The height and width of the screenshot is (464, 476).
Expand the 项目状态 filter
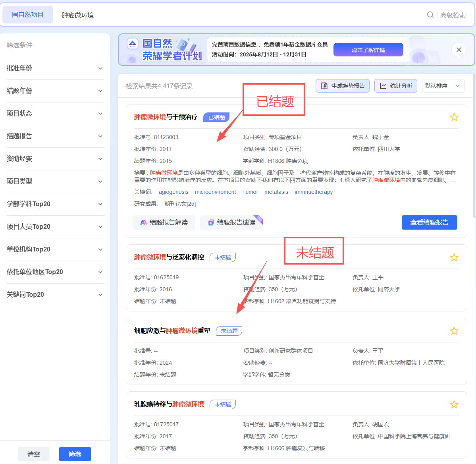(x=55, y=114)
